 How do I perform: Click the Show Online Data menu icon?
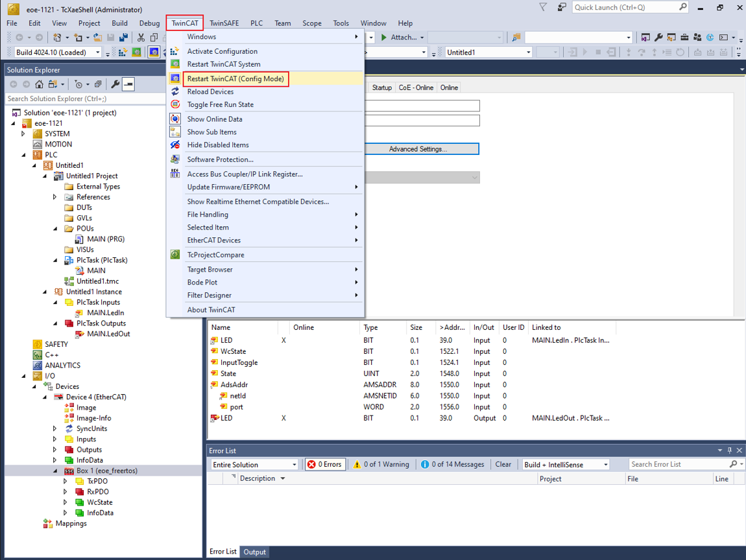click(175, 119)
